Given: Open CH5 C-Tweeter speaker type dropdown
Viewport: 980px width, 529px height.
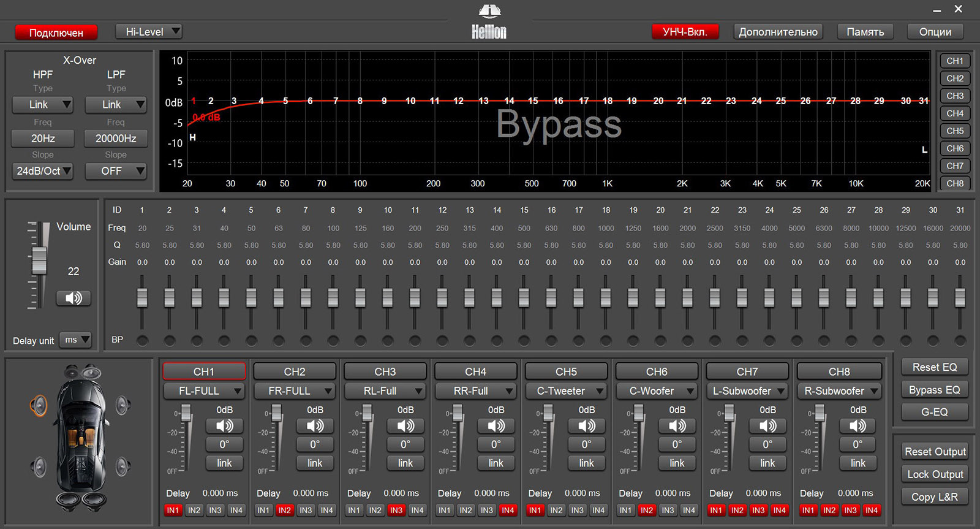Looking at the screenshot, I should pyautogui.click(x=567, y=391).
